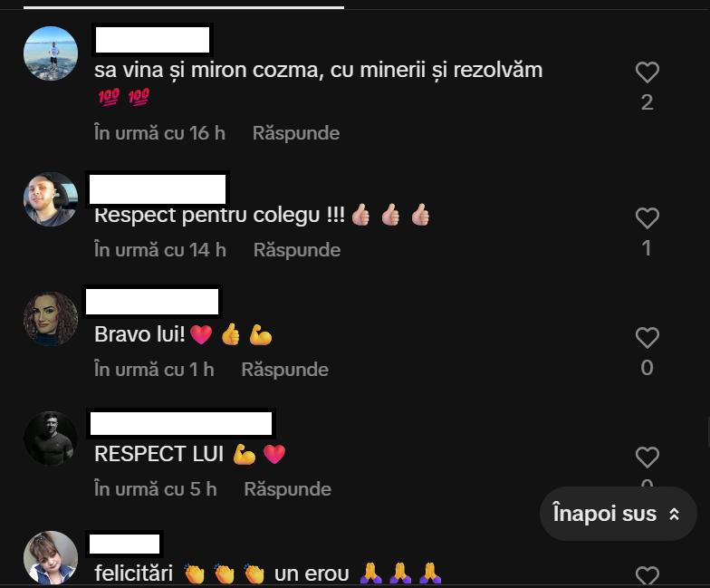Click the double chevron up icon
Screen dimensions: 710x588
(x=674, y=515)
